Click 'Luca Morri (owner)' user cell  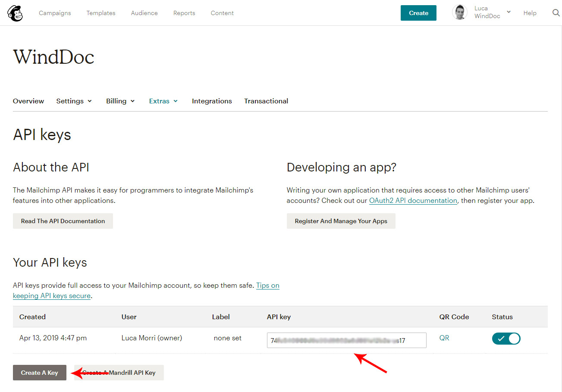152,338
